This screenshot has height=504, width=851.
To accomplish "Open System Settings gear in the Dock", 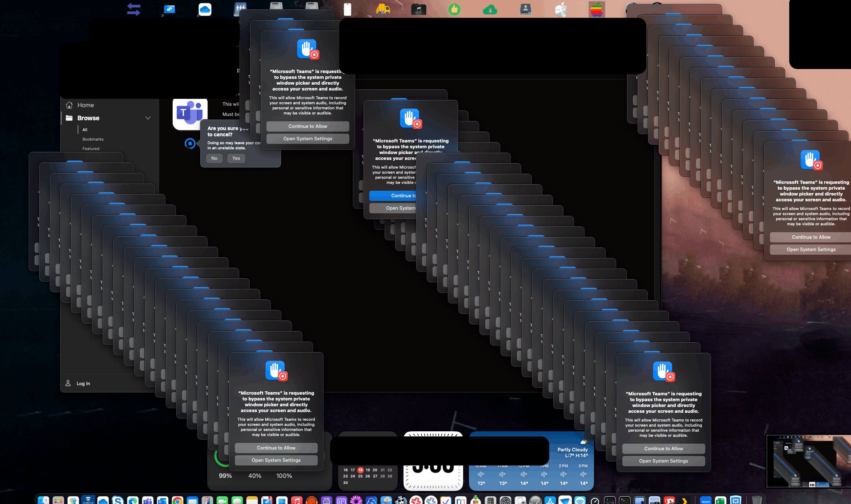I will [x=505, y=500].
